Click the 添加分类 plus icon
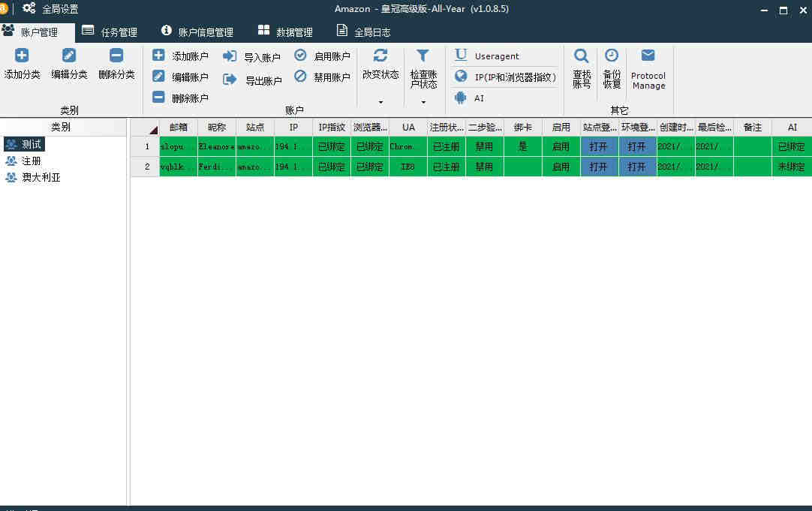This screenshot has height=511, width=812. (22, 56)
